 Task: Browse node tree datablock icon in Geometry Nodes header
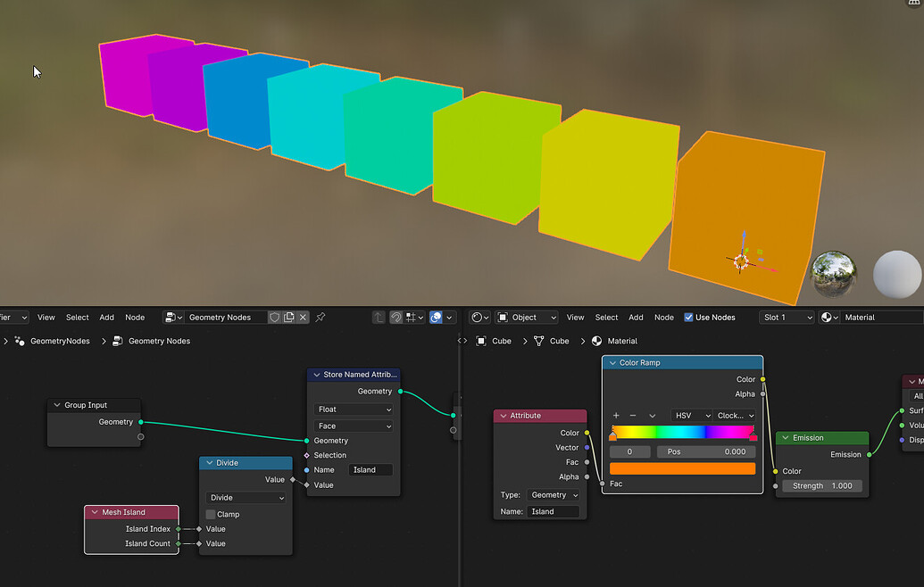click(x=172, y=318)
